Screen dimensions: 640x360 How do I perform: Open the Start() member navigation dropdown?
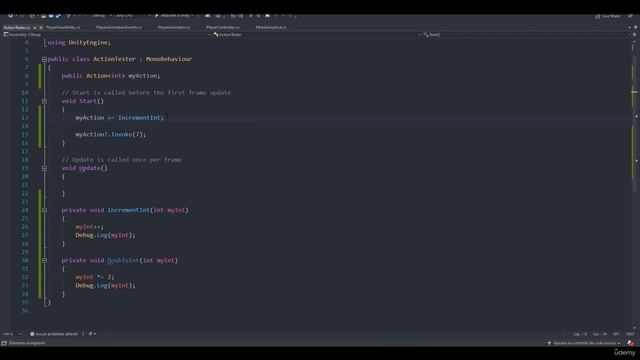pos(527,35)
